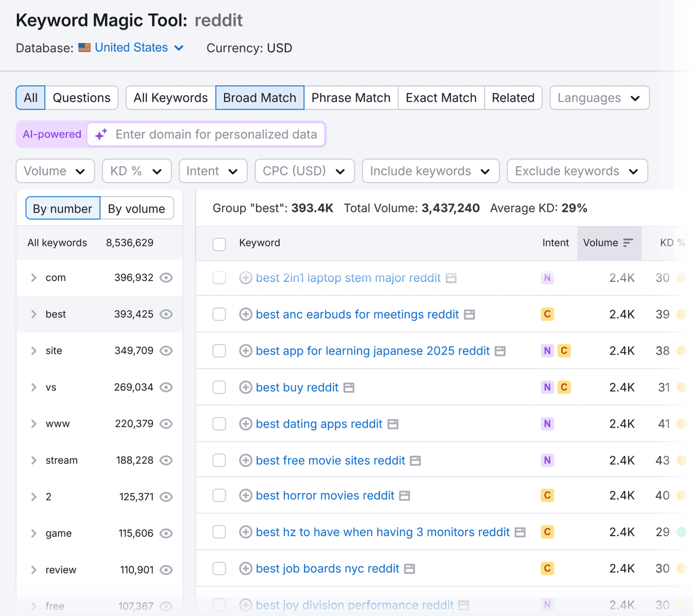Switch sidebar sorting to By volume
Viewport: 693px width, 616px height.
(x=137, y=208)
